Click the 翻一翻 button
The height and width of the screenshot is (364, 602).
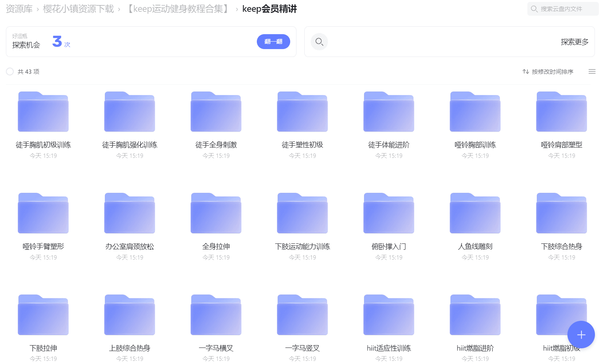(x=273, y=42)
